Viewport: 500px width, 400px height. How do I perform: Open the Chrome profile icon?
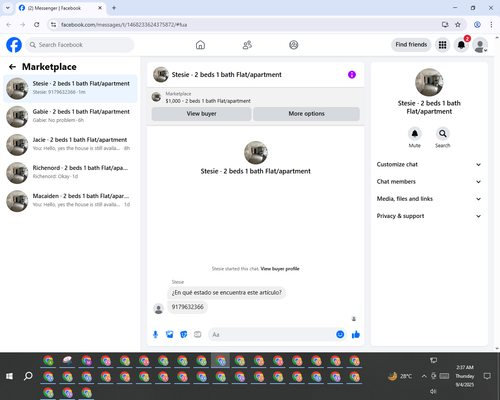click(x=477, y=25)
